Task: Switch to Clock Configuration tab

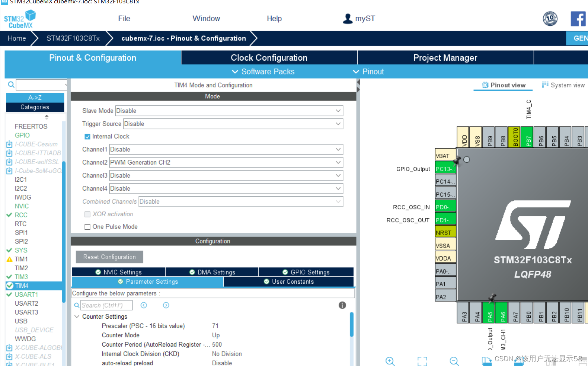Action: tap(269, 58)
